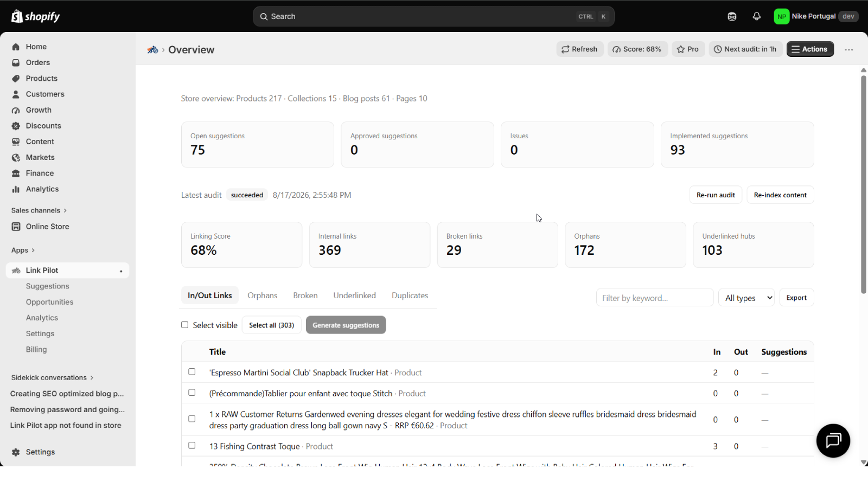868x488 pixels.
Task: Click the Online Store icon
Action: 16,227
